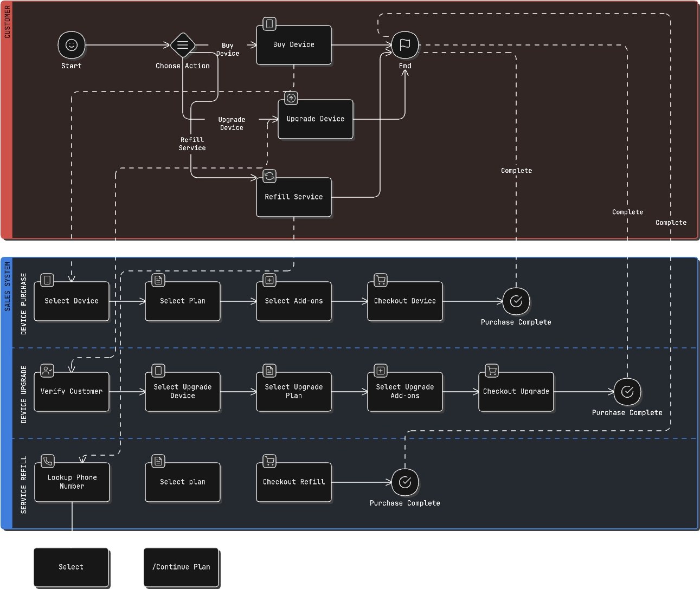700x589 pixels.
Task: Select the Checkout Refill node
Action: coord(294,482)
